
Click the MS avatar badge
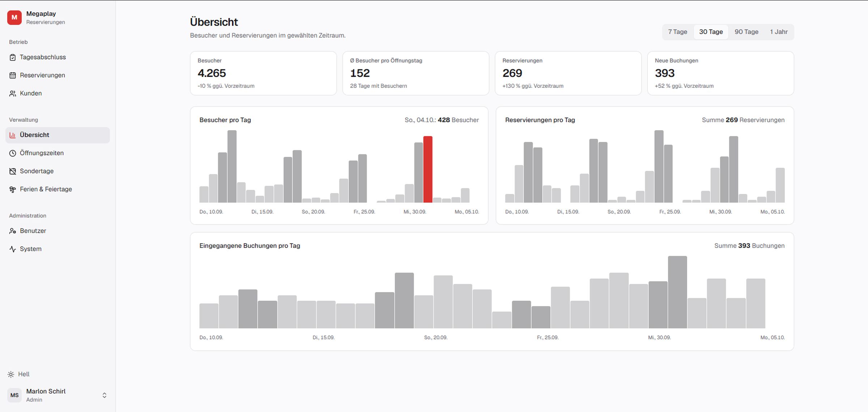[x=14, y=395]
